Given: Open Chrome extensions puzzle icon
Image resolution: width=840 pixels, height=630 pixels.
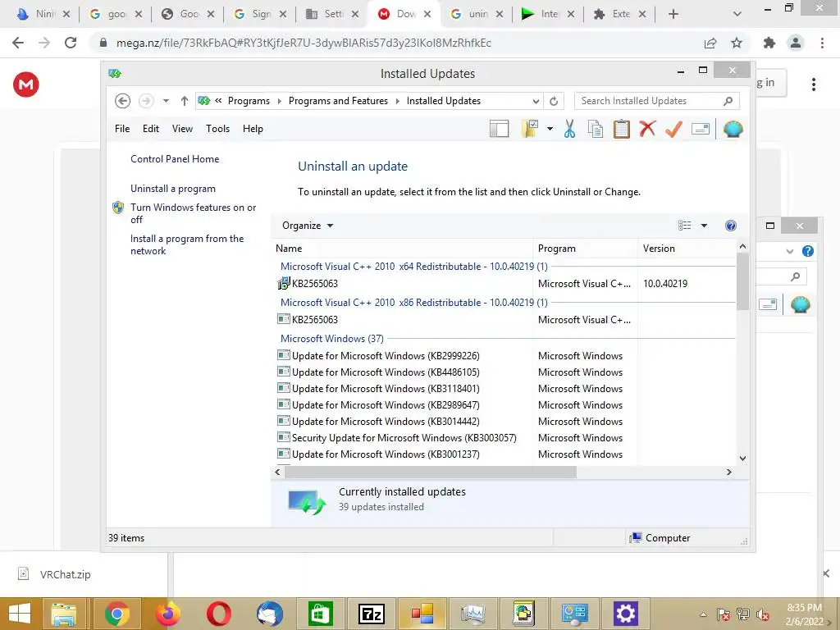Looking at the screenshot, I should (x=769, y=43).
